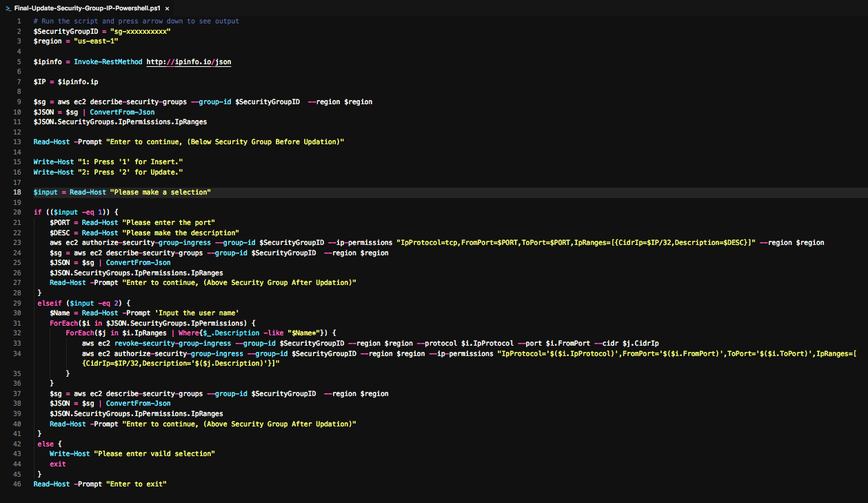Click line number 34 in the gutter
Screen dimensions: 868x503
tap(17, 353)
